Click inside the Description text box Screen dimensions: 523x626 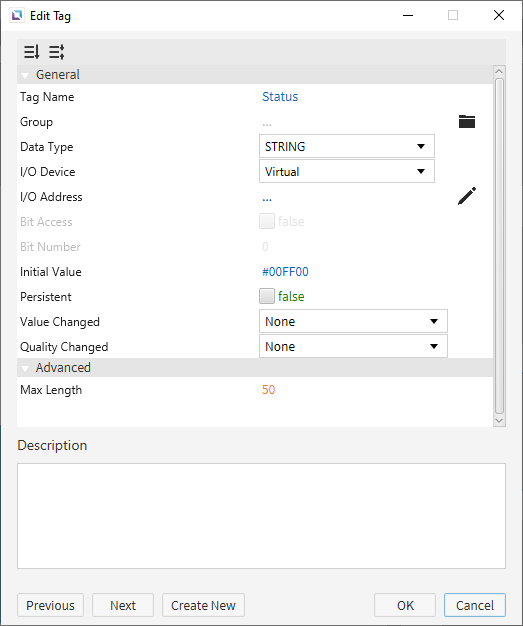(x=262, y=516)
